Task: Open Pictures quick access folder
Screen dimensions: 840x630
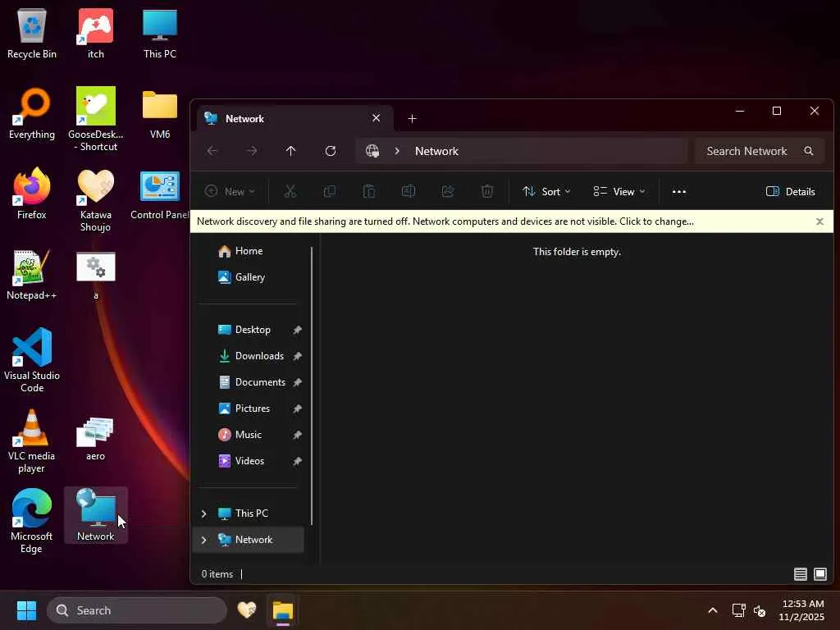Action: 248,409
